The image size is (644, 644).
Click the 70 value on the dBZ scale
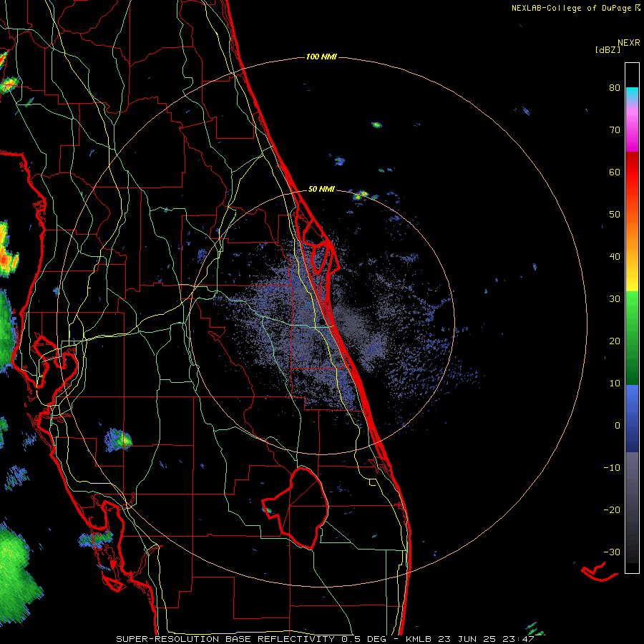point(615,130)
